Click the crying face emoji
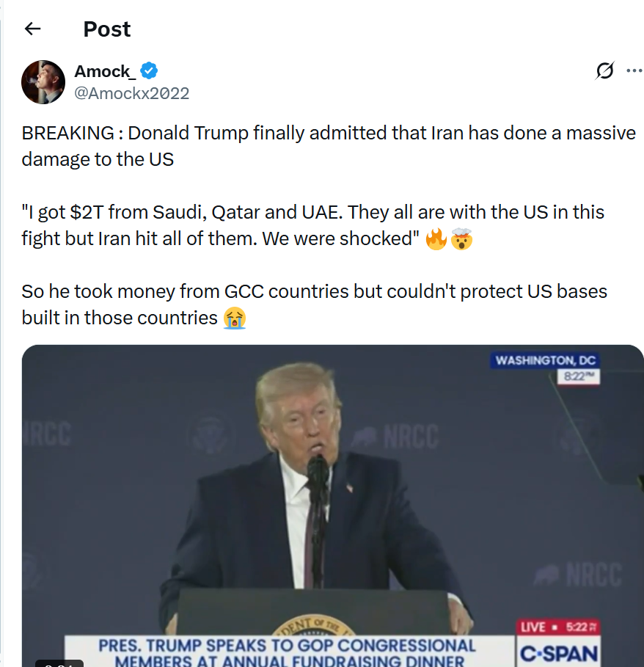 235,318
